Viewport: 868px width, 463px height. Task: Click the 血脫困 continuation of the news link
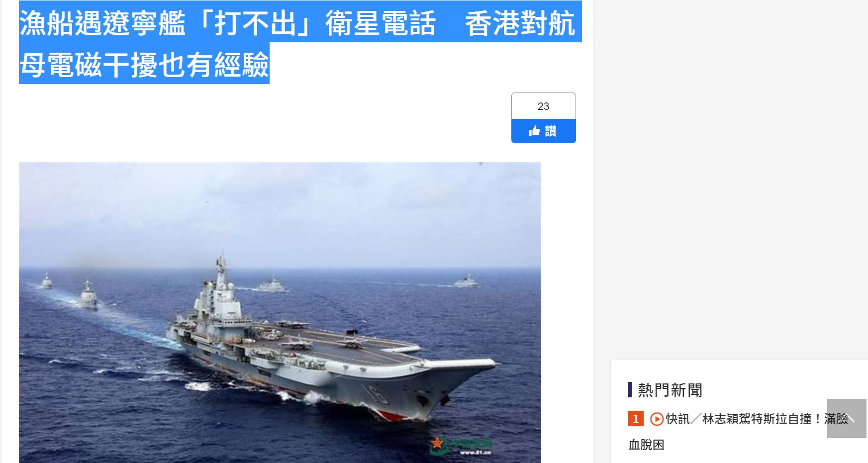click(646, 445)
